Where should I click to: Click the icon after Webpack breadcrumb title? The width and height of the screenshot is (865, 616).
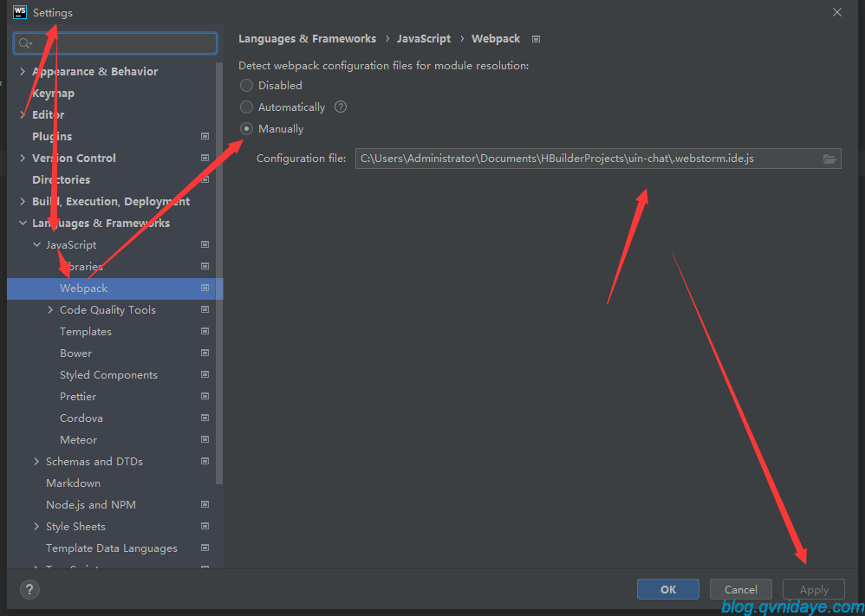click(536, 39)
